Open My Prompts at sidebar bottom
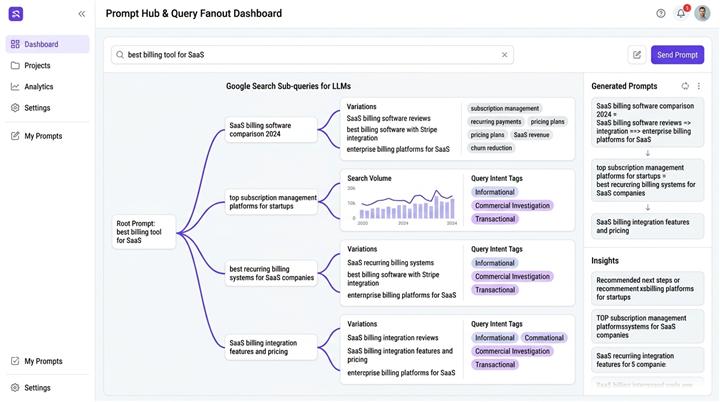The width and height of the screenshot is (720, 402). (47, 361)
